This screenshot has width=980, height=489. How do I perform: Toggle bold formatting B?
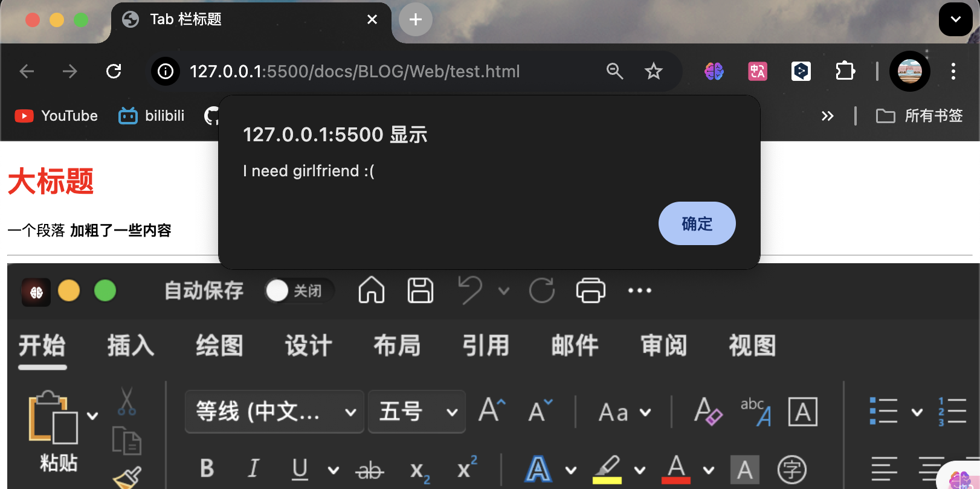point(207,468)
